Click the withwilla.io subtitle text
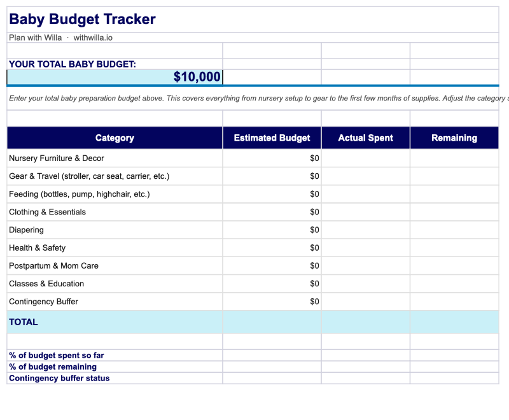This screenshot has width=509, height=420. coord(93,38)
